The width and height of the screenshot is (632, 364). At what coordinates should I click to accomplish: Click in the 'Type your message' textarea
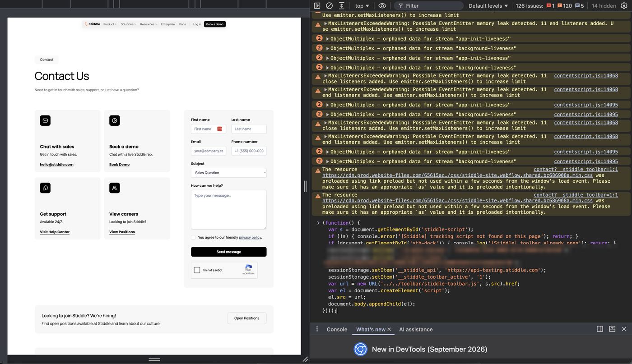coord(228,209)
